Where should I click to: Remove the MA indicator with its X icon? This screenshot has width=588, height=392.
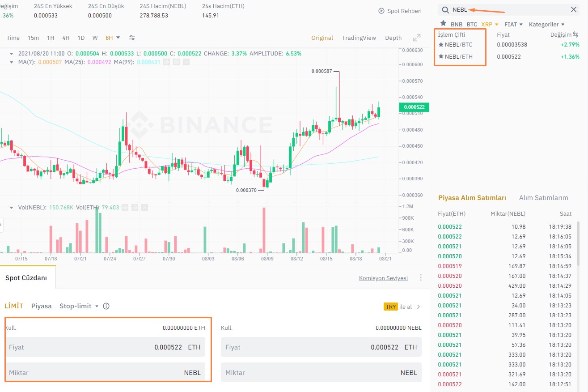186,62
